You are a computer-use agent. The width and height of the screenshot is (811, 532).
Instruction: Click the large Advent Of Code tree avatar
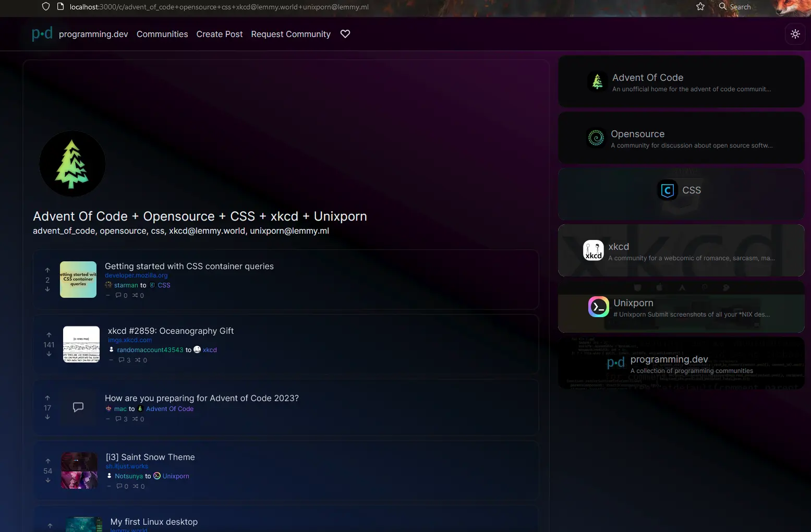pos(72,164)
